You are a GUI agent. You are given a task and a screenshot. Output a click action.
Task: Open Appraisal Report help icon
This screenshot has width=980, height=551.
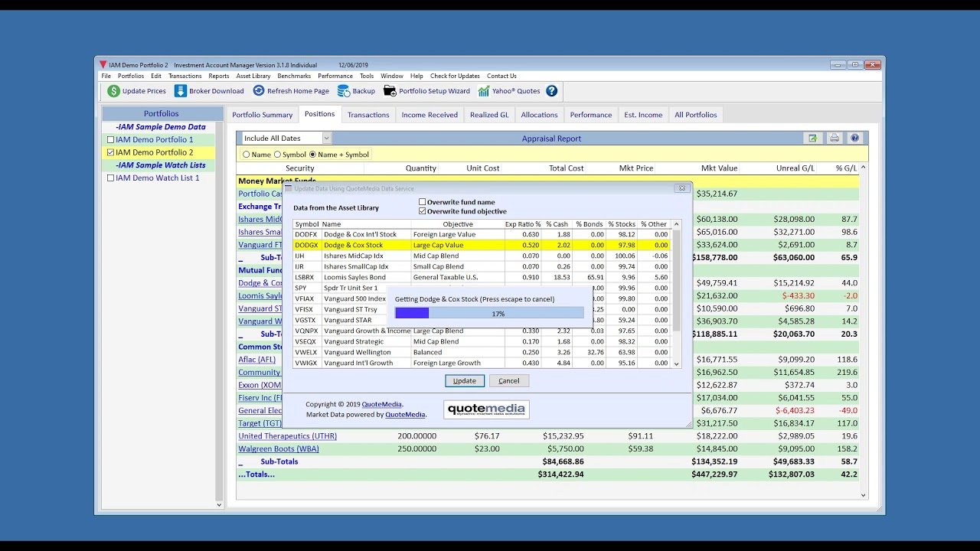pyautogui.click(x=855, y=139)
